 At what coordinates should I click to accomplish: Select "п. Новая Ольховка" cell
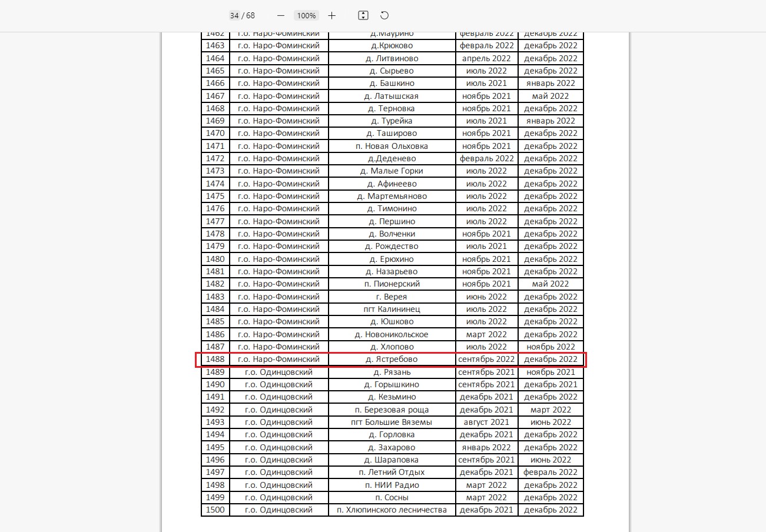[x=392, y=146]
